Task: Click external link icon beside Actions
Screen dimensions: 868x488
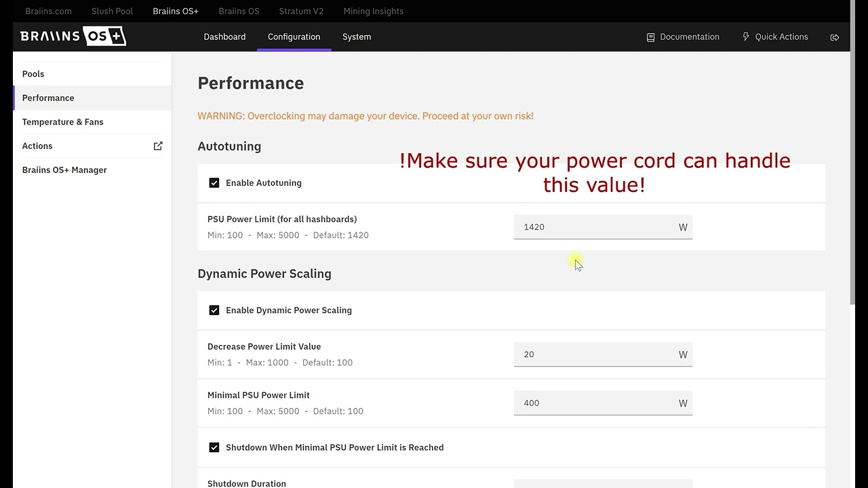Action: click(x=158, y=146)
